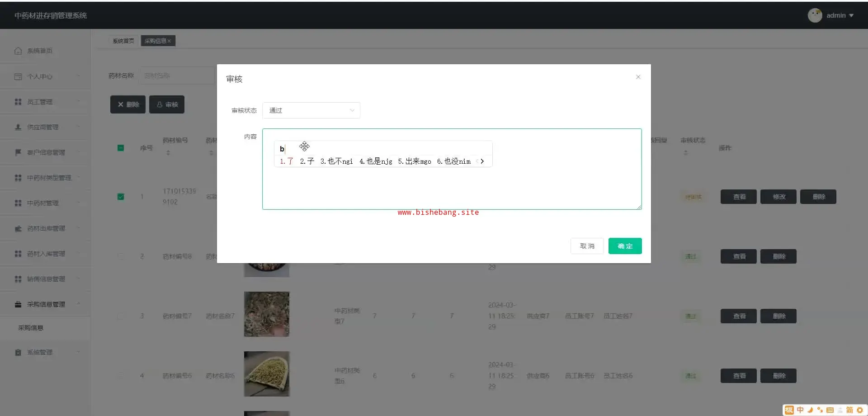Image resolution: width=868 pixels, height=416 pixels.
Task: Click the IME moon half-width icon
Action: tap(810, 410)
